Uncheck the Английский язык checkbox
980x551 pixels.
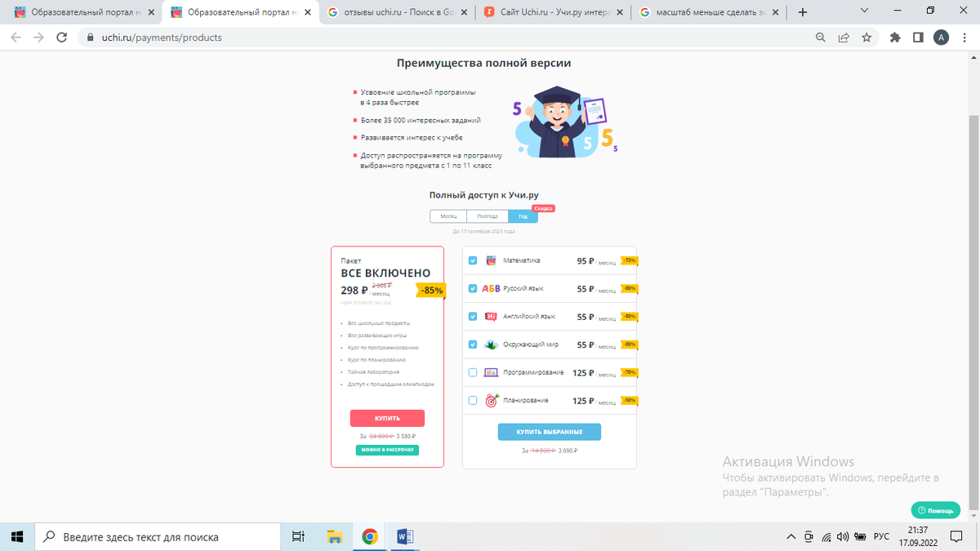[x=473, y=317]
